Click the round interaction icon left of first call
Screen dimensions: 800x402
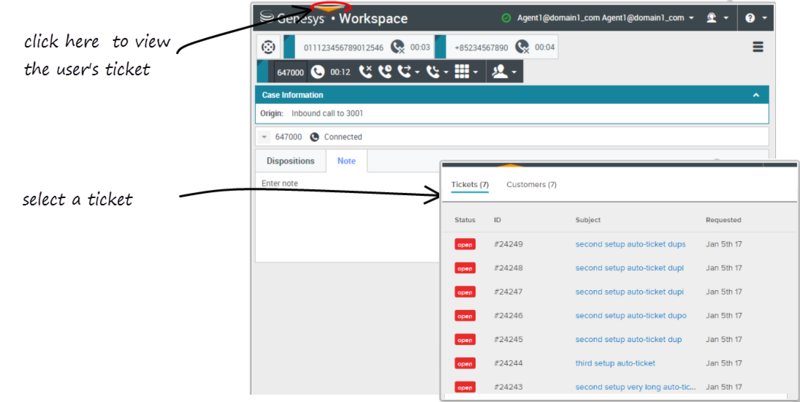pyautogui.click(x=268, y=47)
